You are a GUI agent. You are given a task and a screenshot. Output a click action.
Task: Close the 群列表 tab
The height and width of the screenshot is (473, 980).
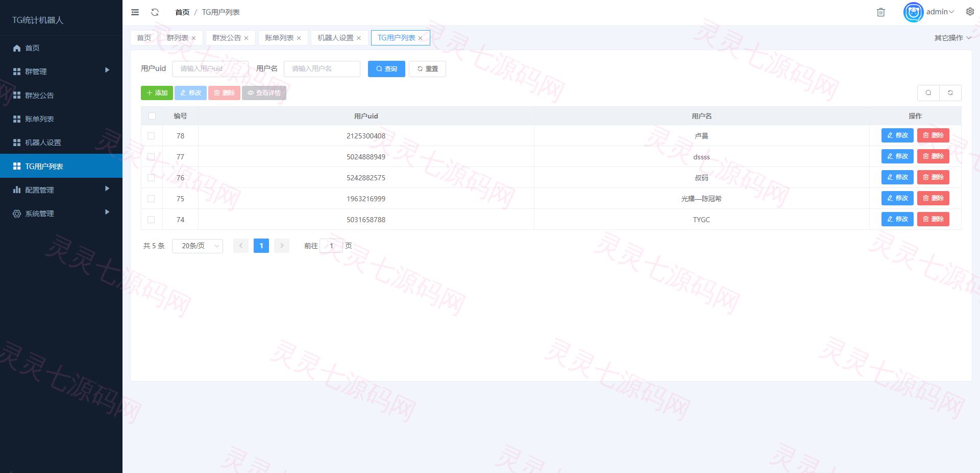(194, 38)
